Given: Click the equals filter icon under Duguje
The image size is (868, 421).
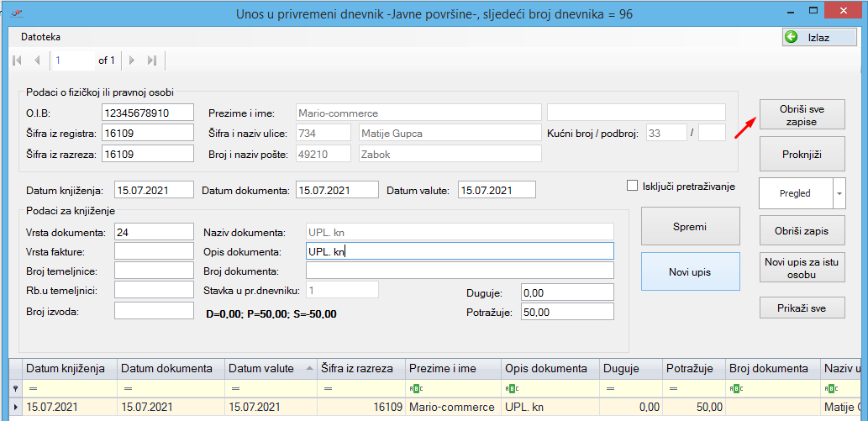Looking at the screenshot, I should (x=608, y=388).
